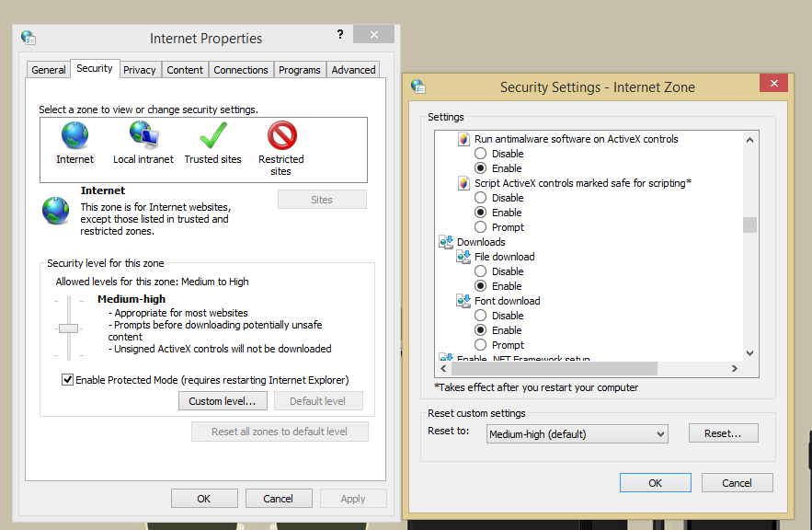Select Prompt under Font download
Screen dimensions: 812x530
pyautogui.click(x=481, y=345)
